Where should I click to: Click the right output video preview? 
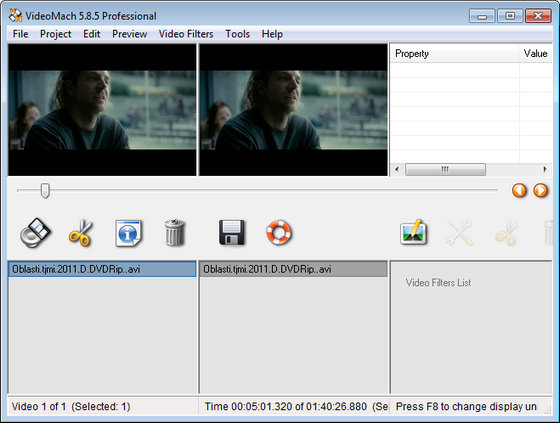(293, 110)
